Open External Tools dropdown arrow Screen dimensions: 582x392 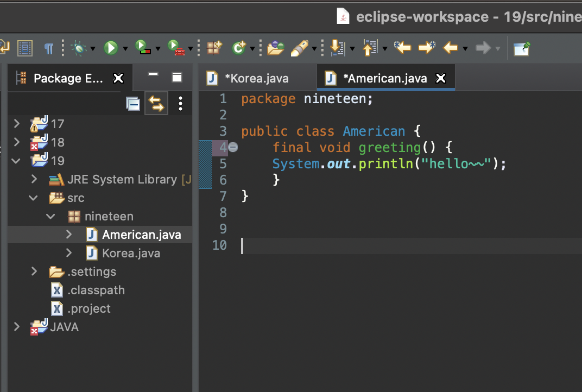tap(191, 49)
